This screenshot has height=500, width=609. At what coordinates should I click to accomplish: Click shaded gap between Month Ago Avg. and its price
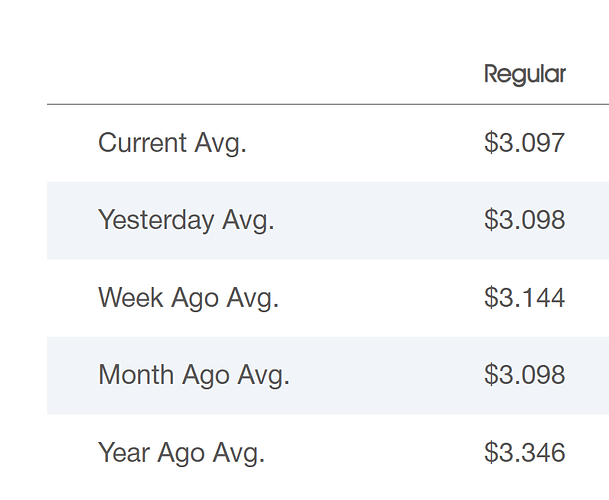click(387, 375)
